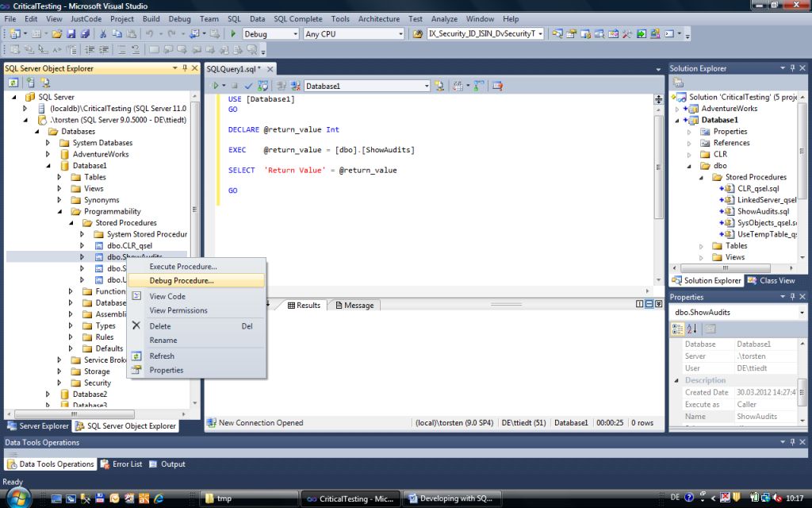812x508 pixels.
Task: Click Solution Explorer toolbar properties icon
Action: pyautogui.click(x=678, y=83)
